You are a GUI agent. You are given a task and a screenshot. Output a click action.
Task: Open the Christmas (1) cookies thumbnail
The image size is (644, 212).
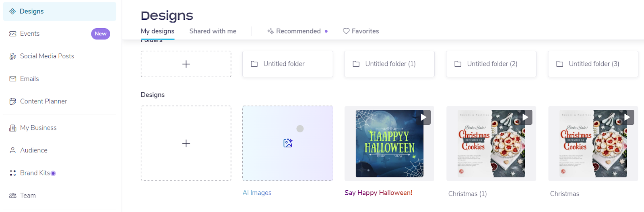click(491, 144)
